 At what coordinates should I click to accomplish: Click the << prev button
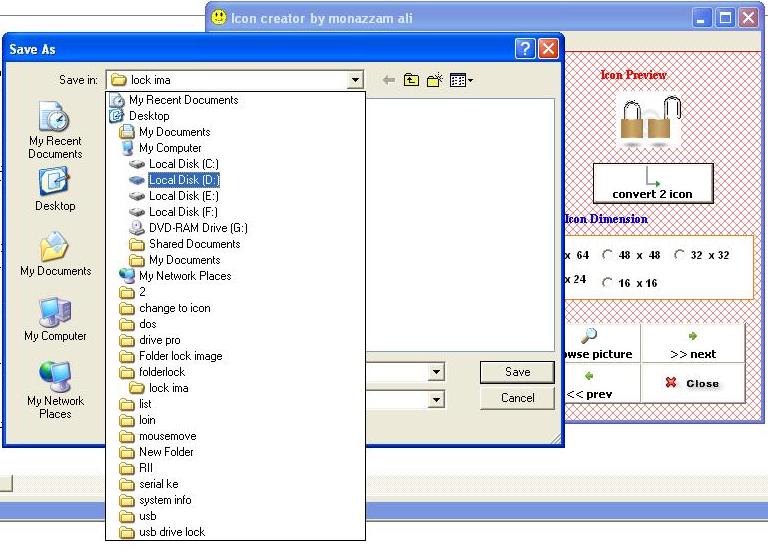tap(601, 384)
